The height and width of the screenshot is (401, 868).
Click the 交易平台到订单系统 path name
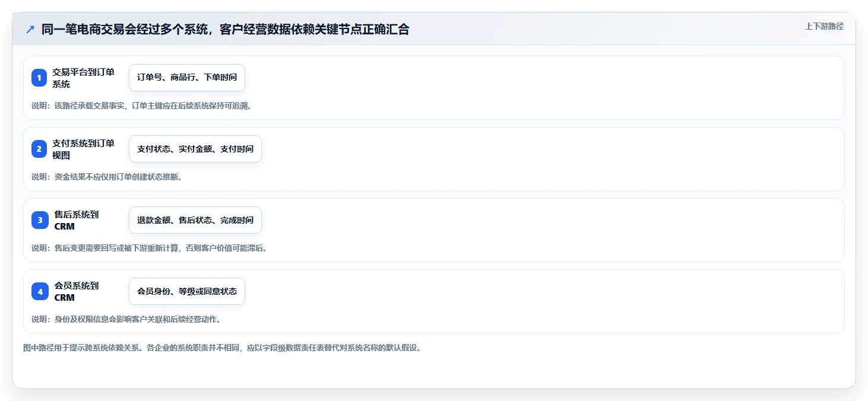tap(83, 78)
